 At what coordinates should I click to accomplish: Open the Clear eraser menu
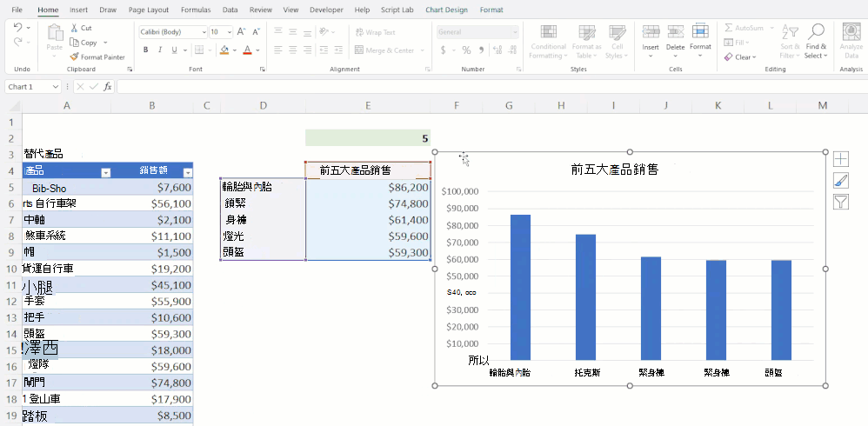740,57
